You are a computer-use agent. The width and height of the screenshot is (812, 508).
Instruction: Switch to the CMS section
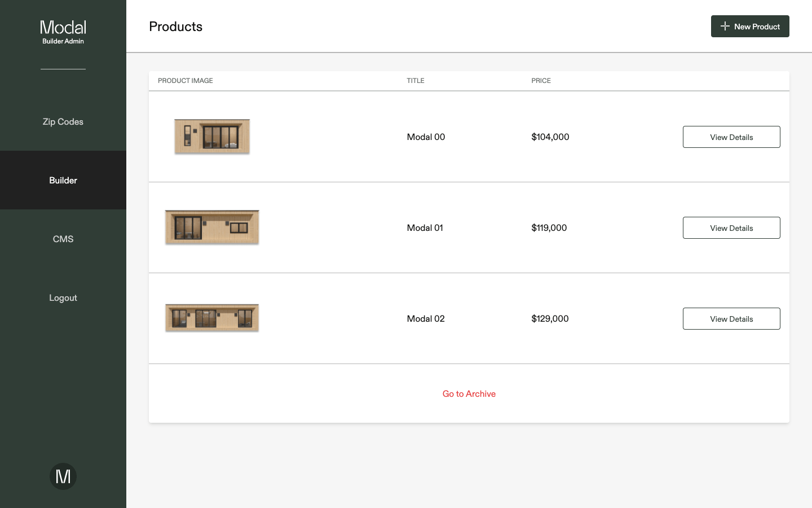click(x=63, y=239)
